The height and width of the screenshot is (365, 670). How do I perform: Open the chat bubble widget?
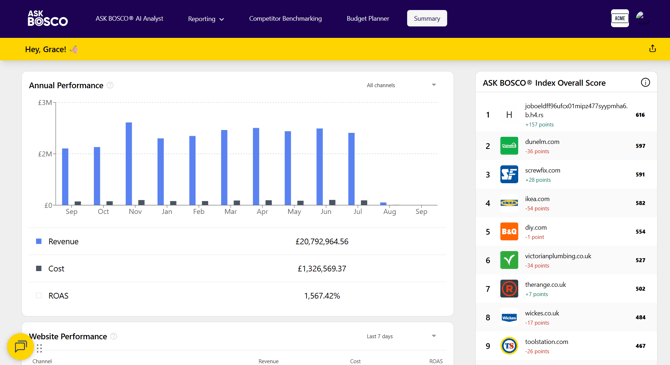click(20, 346)
